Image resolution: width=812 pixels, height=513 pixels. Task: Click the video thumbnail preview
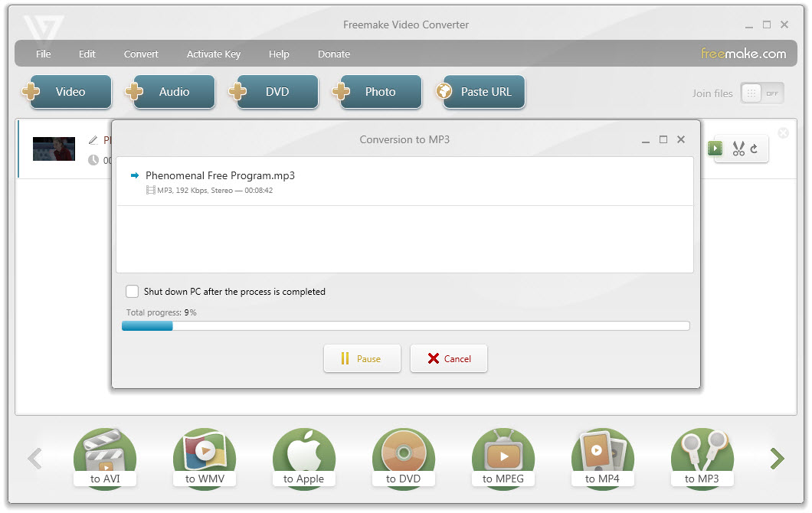pos(54,149)
